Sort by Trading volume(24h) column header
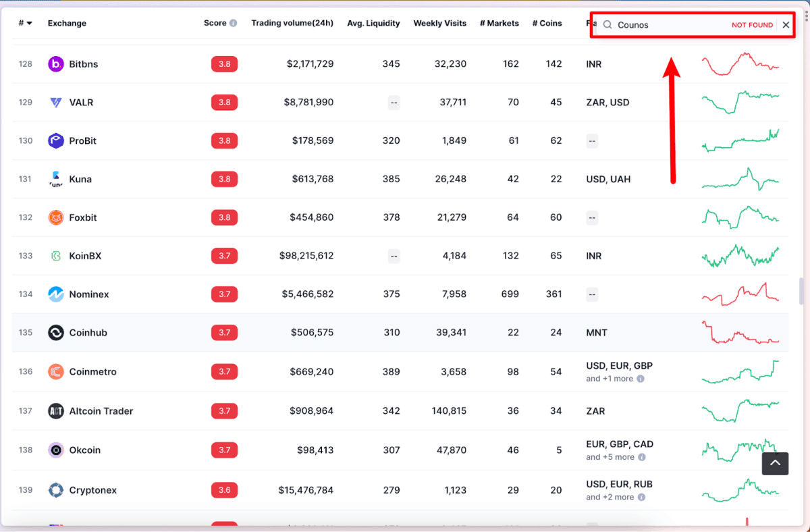Screen dimensions: 810x532 (292, 23)
